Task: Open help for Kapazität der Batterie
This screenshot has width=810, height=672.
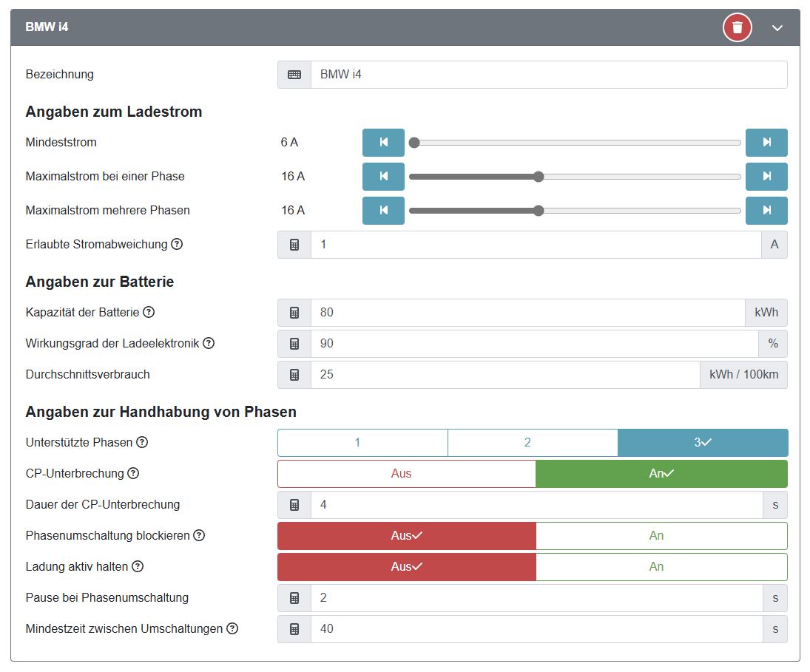Action: (x=149, y=312)
